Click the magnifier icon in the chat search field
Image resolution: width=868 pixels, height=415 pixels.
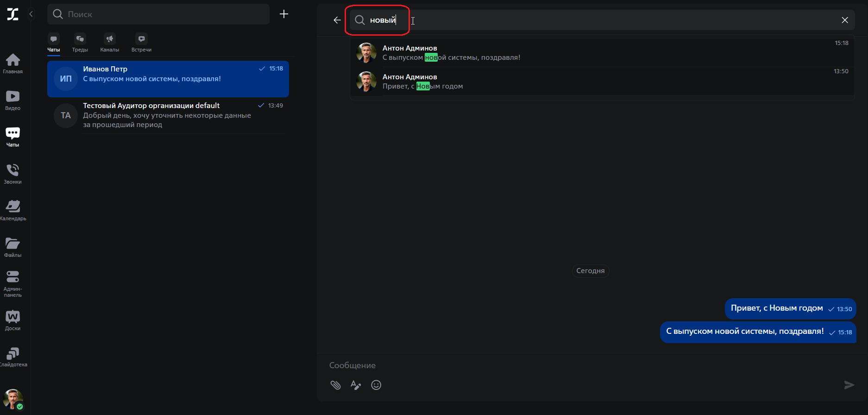tap(360, 20)
